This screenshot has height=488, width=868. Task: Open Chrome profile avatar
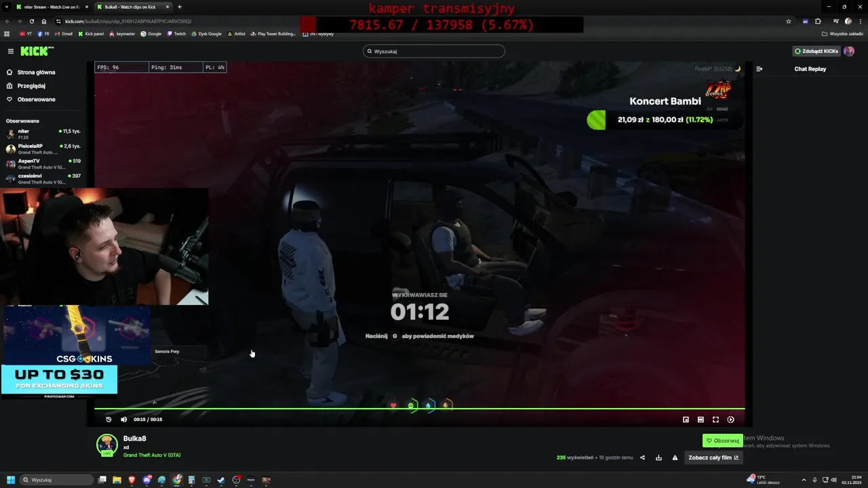[848, 21]
